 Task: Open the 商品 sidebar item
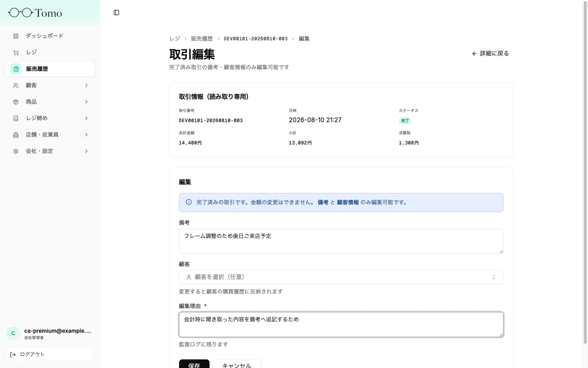[x=50, y=102]
